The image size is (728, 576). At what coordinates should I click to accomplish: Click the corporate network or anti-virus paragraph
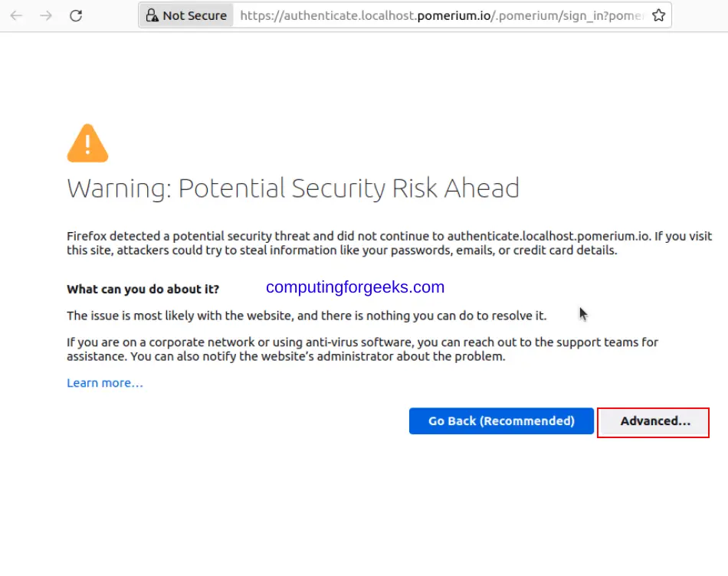(362, 349)
